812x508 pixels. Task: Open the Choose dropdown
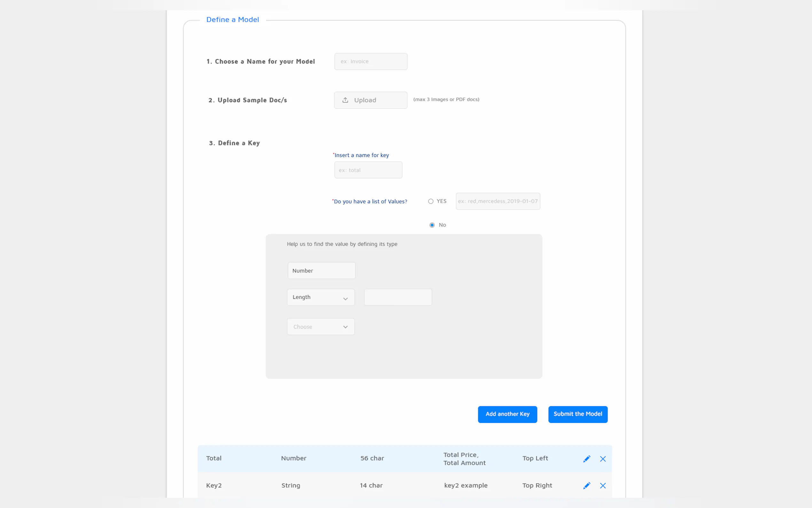[x=321, y=327]
